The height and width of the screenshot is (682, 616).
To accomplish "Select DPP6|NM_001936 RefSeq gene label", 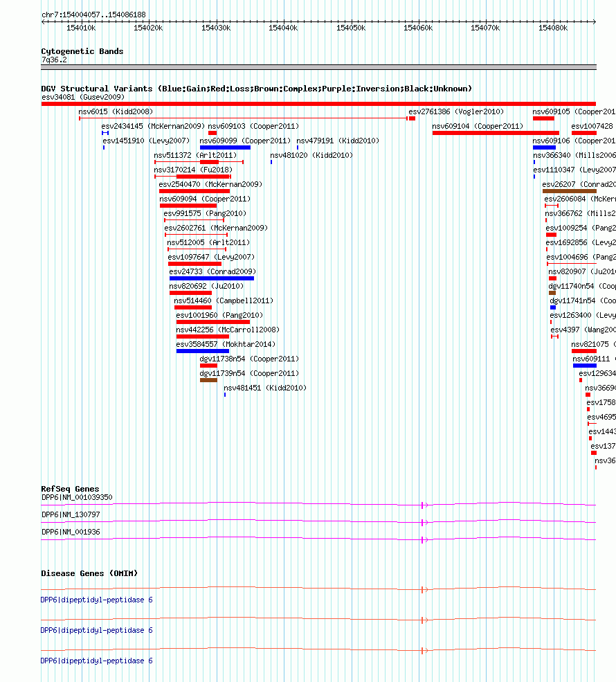I will [x=71, y=532].
